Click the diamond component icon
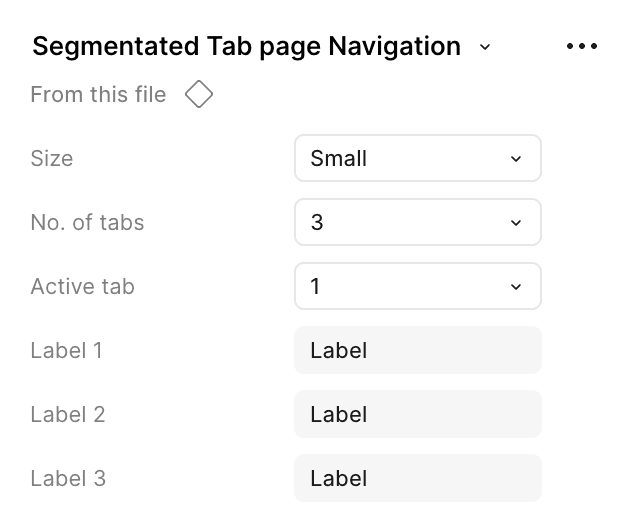 click(199, 95)
